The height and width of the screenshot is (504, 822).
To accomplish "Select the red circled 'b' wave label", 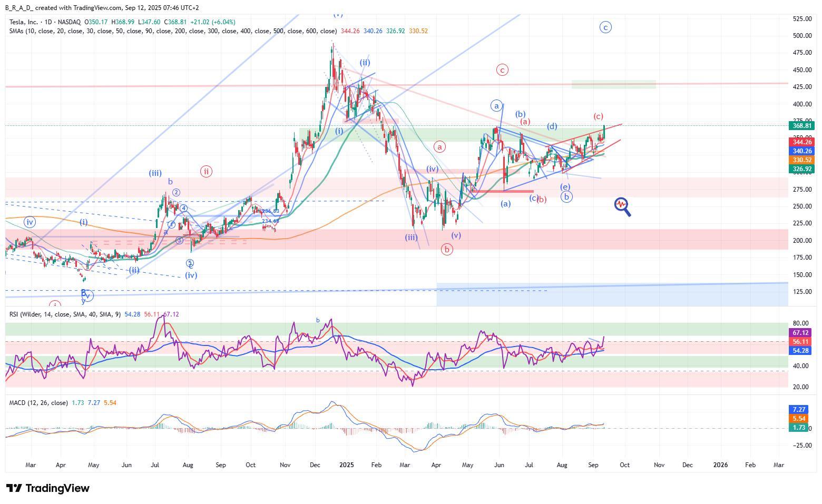I will [x=447, y=250].
